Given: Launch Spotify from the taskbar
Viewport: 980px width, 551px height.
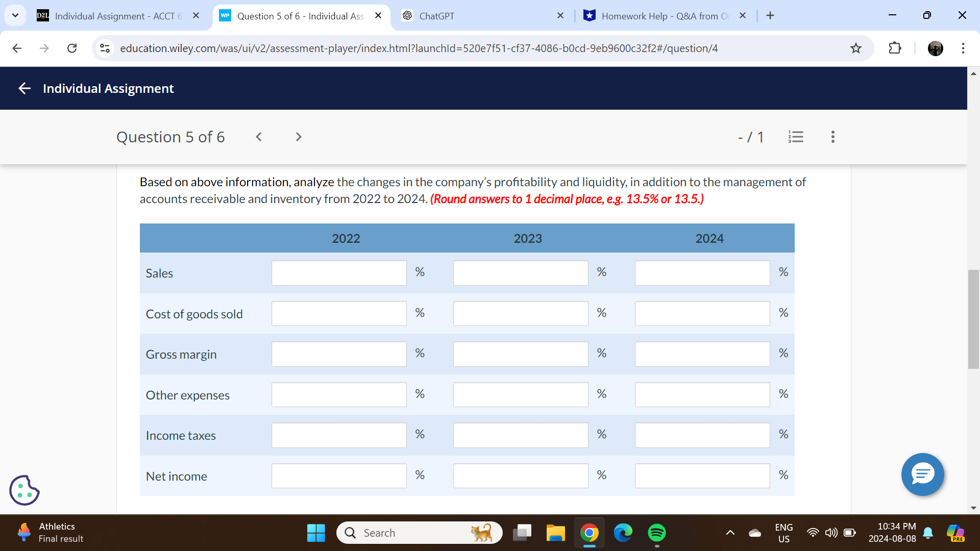Looking at the screenshot, I should pos(657,533).
